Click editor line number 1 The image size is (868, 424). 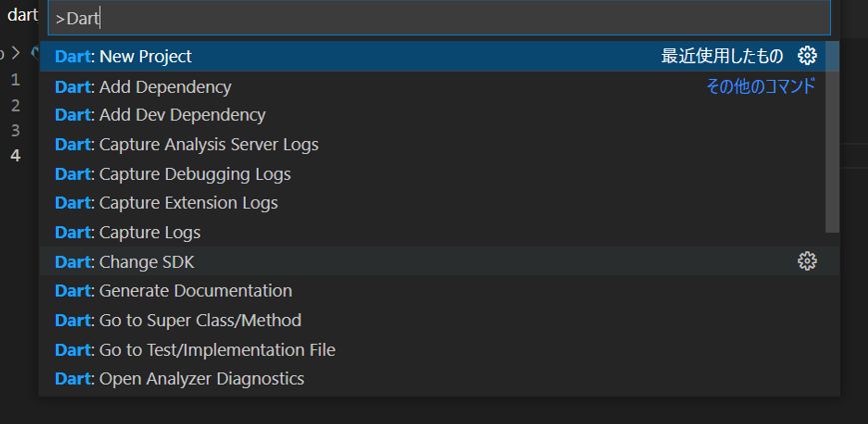(16, 80)
